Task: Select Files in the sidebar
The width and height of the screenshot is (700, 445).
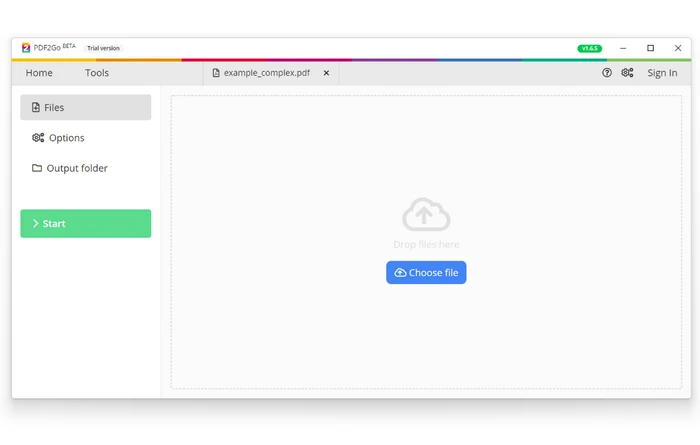Action: pyautogui.click(x=86, y=107)
